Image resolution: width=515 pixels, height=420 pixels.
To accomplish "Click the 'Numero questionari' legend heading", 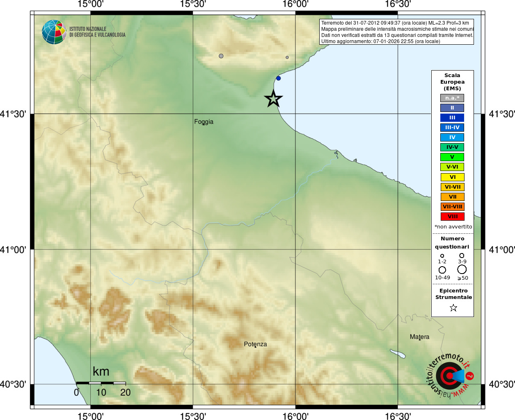I will [x=452, y=243].
